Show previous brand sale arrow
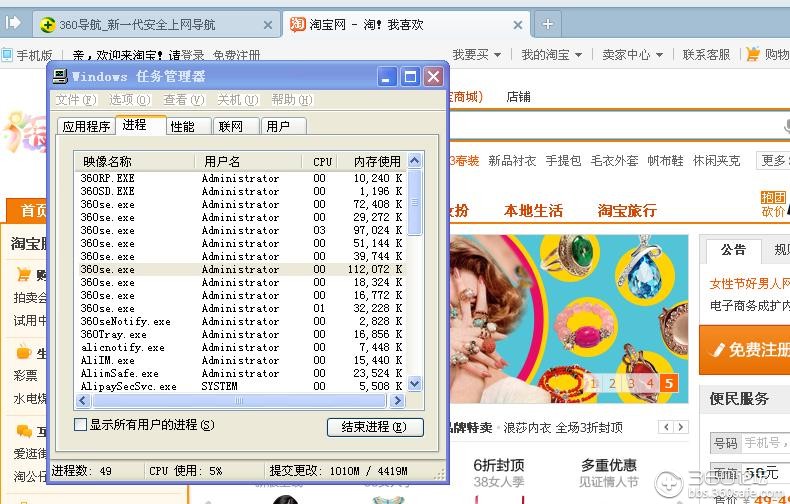 (666, 427)
